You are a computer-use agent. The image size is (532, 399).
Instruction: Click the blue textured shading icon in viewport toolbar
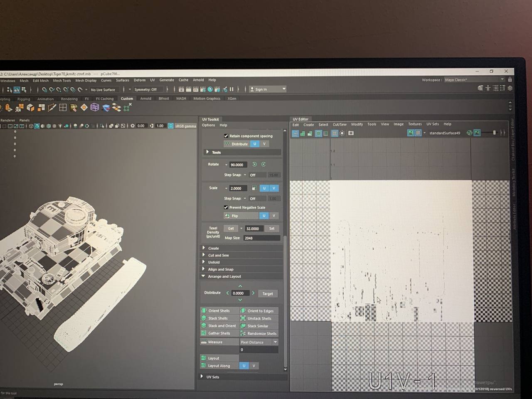[x=37, y=126]
